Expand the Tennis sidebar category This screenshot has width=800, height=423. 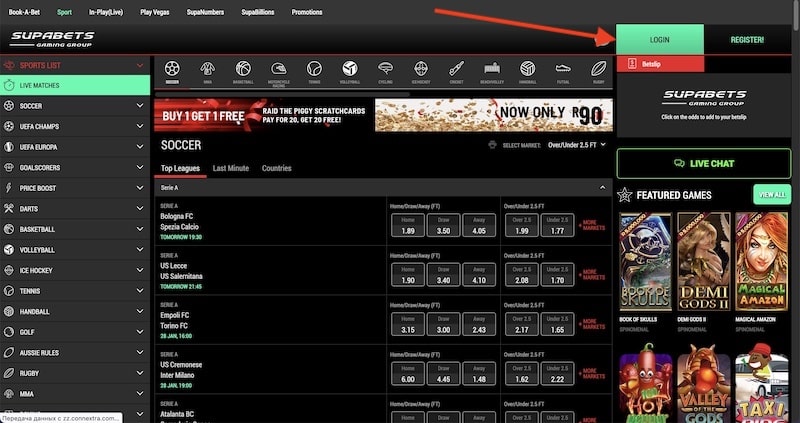pyautogui.click(x=140, y=290)
